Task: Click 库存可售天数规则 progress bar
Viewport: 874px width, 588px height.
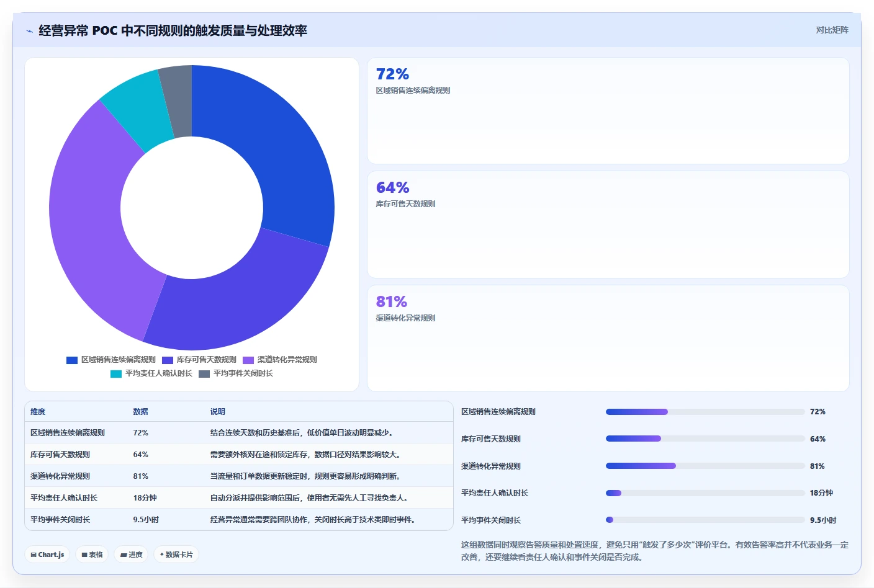Action: 705,439
